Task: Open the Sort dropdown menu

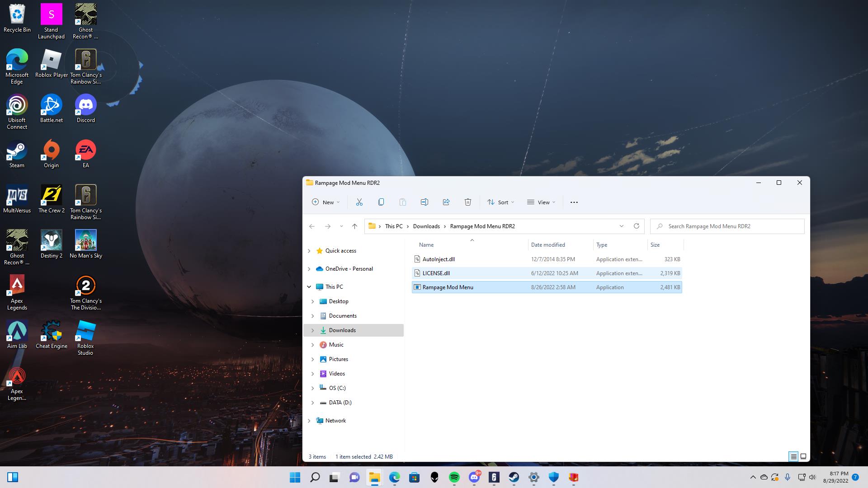Action: tap(500, 202)
